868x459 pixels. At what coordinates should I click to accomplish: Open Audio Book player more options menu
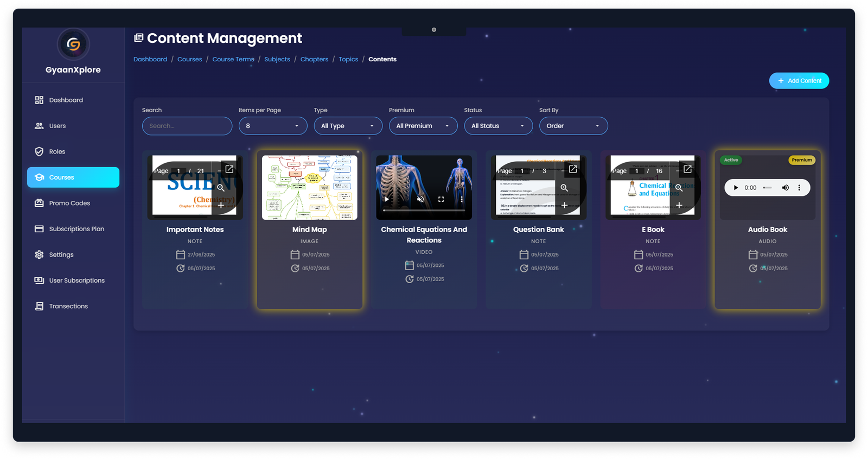tap(799, 188)
